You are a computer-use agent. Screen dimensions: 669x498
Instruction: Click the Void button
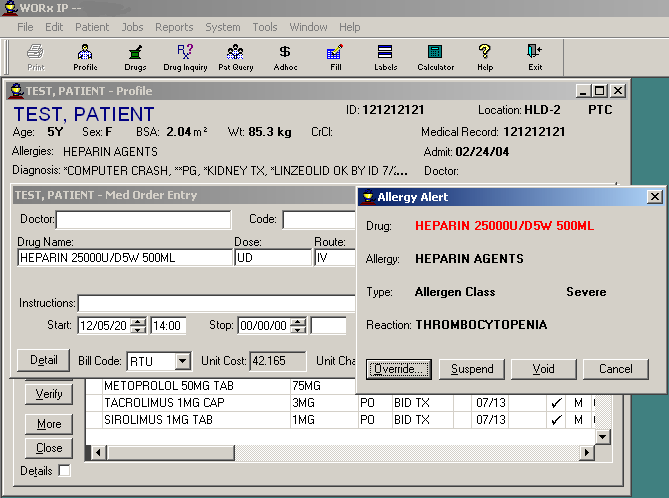[543, 369]
